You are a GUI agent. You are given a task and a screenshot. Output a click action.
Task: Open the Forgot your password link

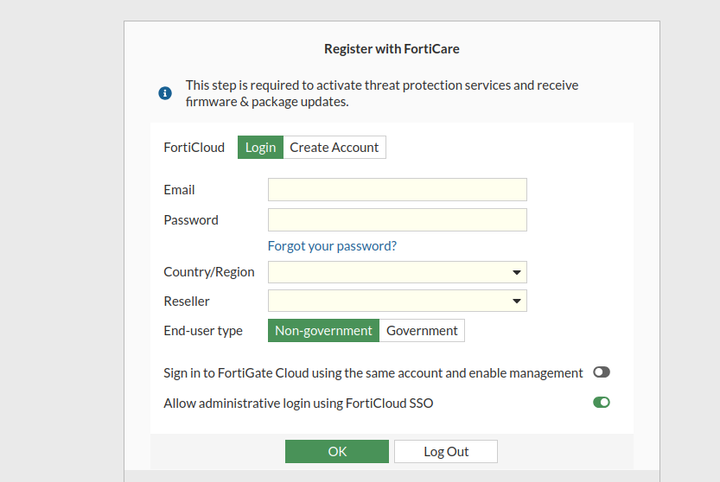(x=332, y=246)
